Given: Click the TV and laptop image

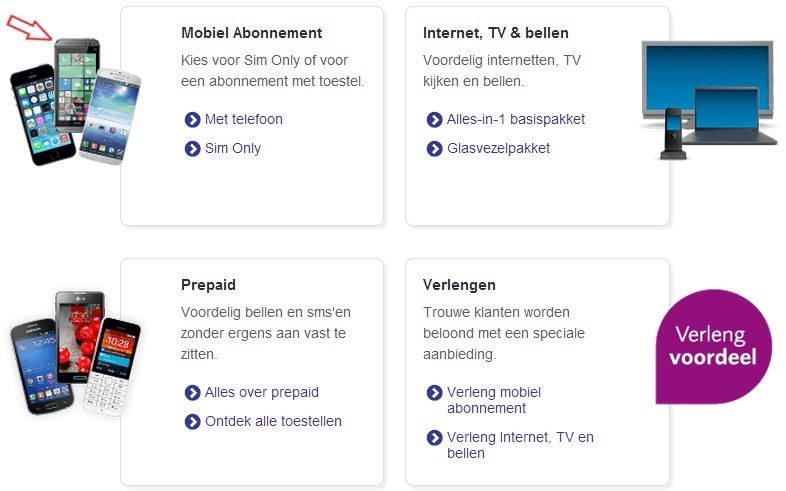Looking at the screenshot, I should [x=706, y=98].
